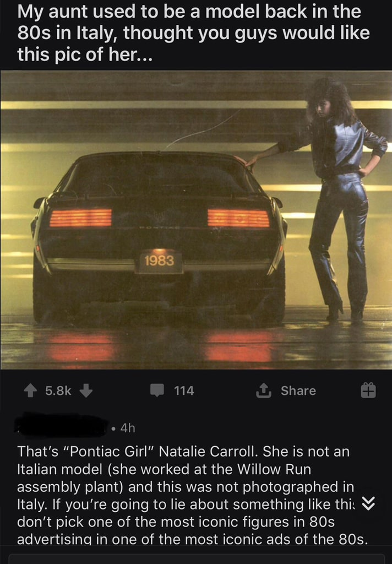Open the blacked-out commenter's username
392x564 pixels.
[x=61, y=427]
